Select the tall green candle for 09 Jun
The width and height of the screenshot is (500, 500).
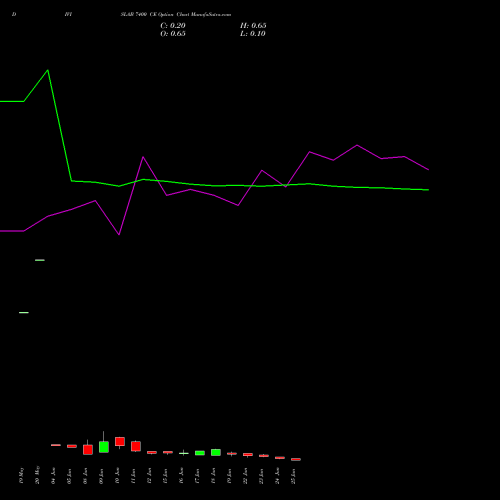(104, 447)
